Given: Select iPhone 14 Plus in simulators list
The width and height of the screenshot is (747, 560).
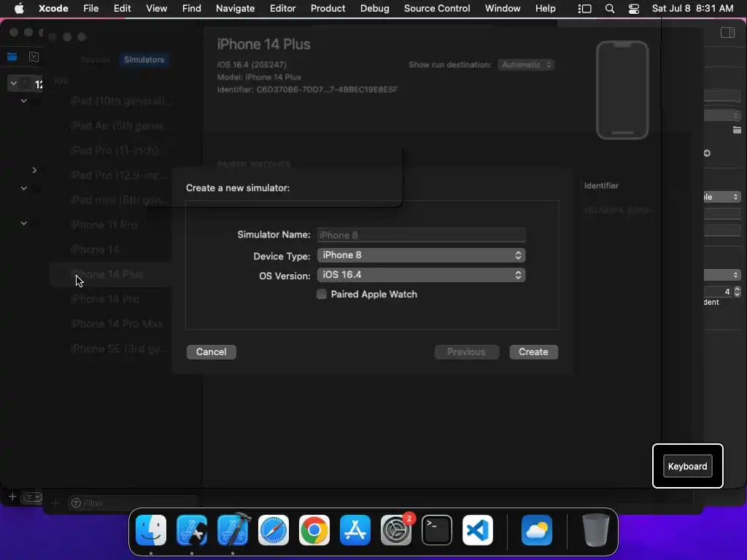Looking at the screenshot, I should (111, 275).
